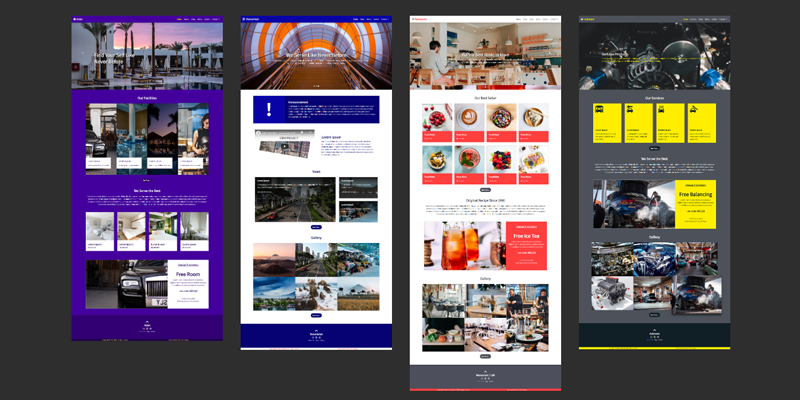The width and height of the screenshot is (800, 400).
Task: Click the button below the yellow service cards
Action: point(654,148)
